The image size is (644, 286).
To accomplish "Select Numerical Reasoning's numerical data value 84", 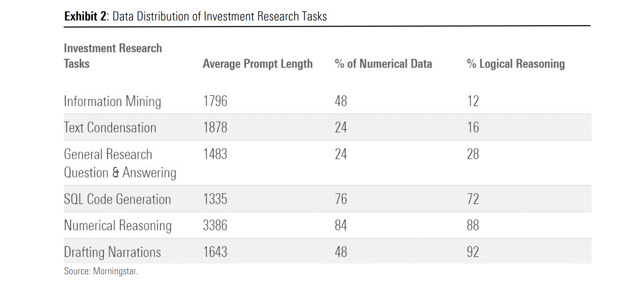I will click(x=341, y=225).
